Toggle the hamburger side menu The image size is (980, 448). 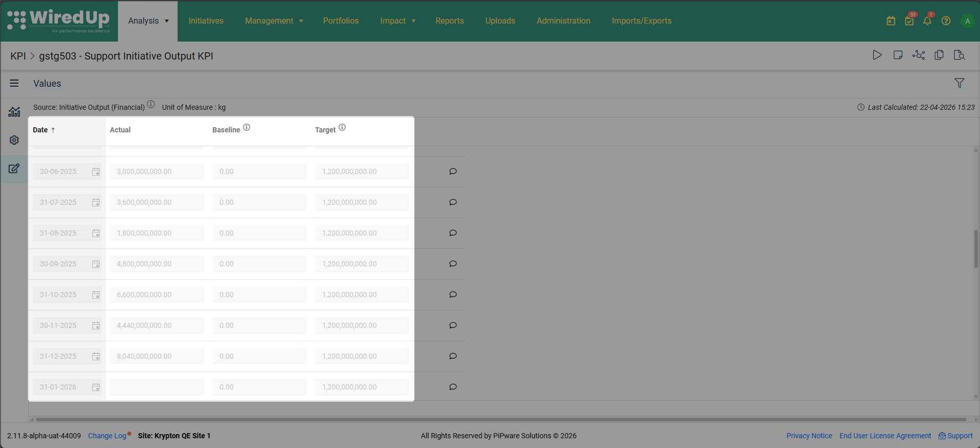click(14, 83)
